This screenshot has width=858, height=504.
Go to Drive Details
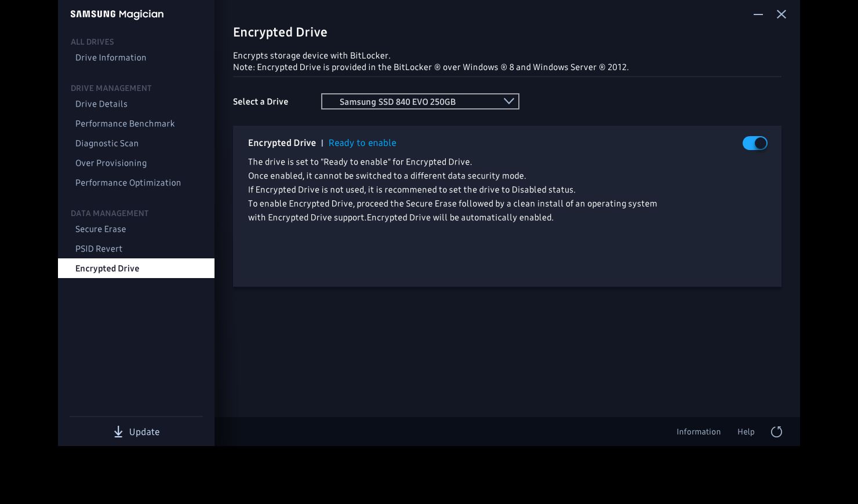pos(101,104)
